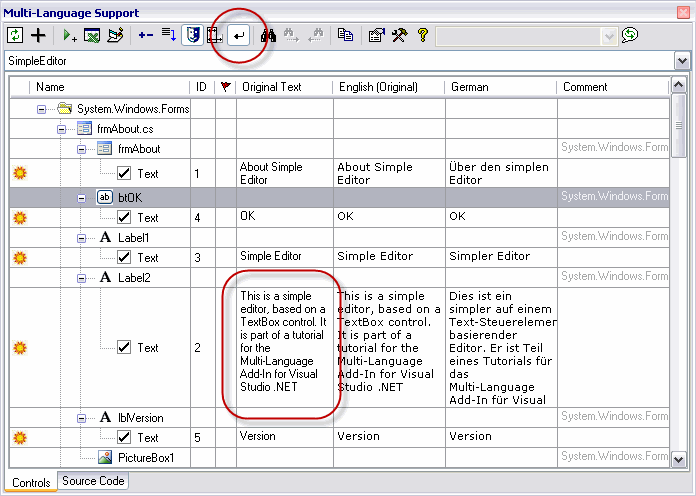This screenshot has width=696, height=496.
Task: Select the Controls tab
Action: click(29, 484)
